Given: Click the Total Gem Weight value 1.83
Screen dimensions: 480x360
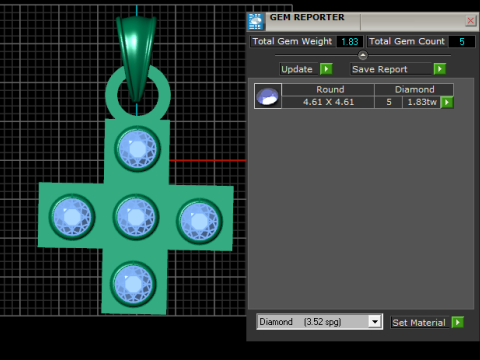Looking at the screenshot, I should click(350, 42).
